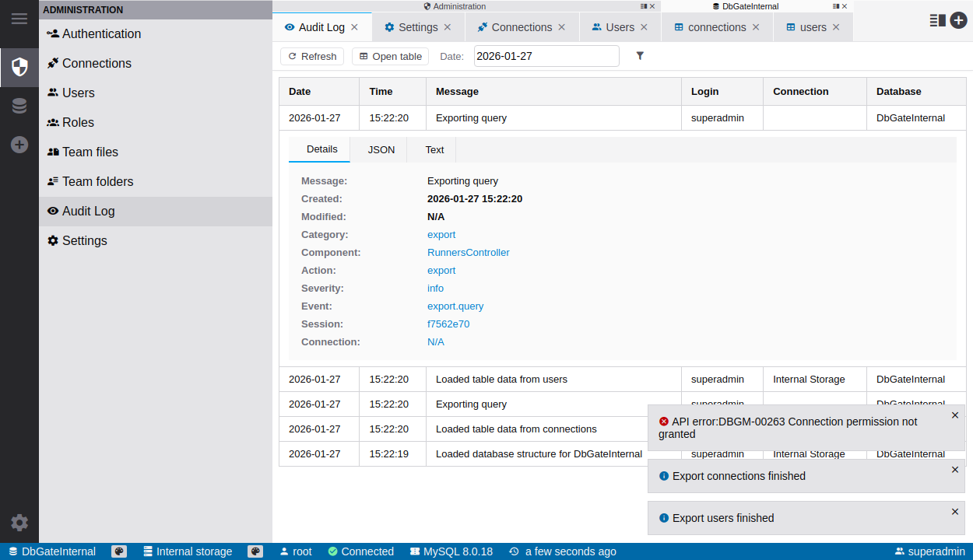The image size is (973, 560).
Task: Click the plus icon in left sidebar
Action: tap(19, 145)
